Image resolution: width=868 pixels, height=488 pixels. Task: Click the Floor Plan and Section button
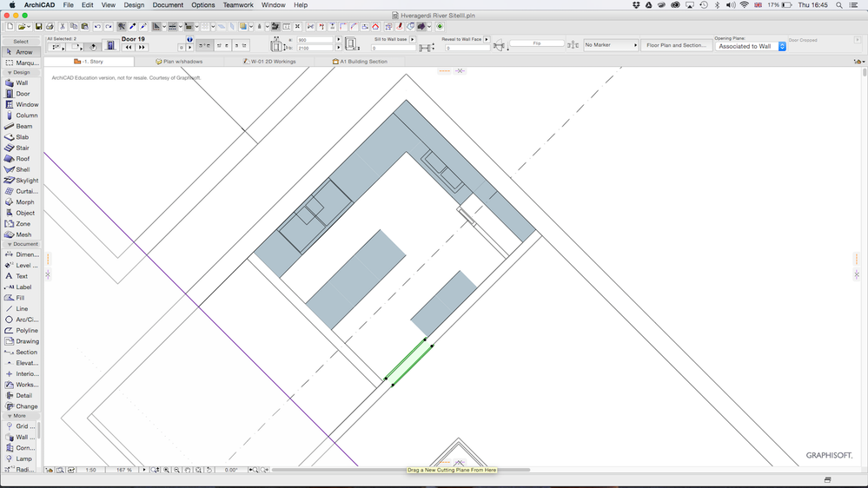coord(676,45)
